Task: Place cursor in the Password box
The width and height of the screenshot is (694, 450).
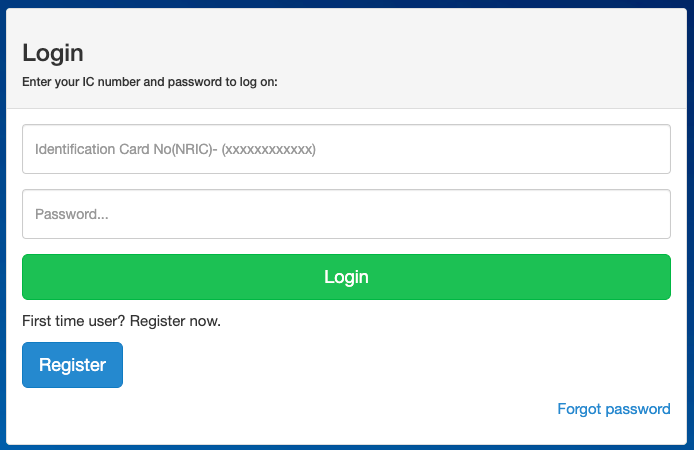Action: [x=346, y=214]
